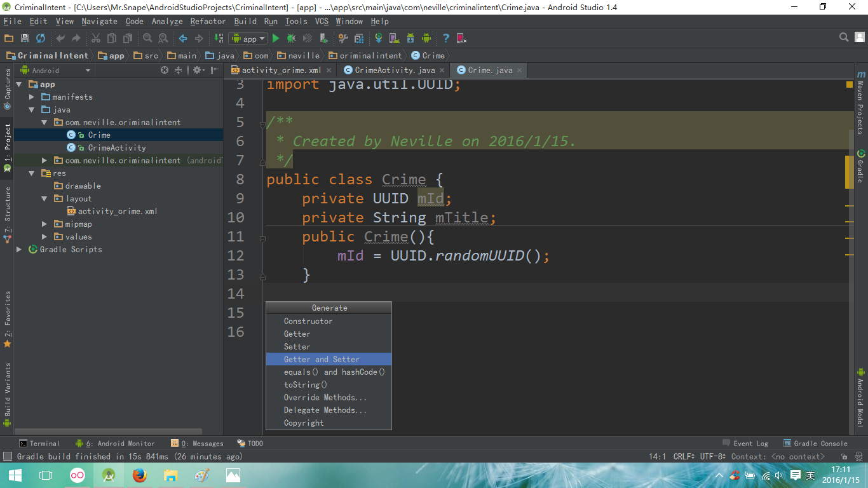868x488 pixels.
Task: Close the activity_crime.xml tab
Action: click(329, 70)
